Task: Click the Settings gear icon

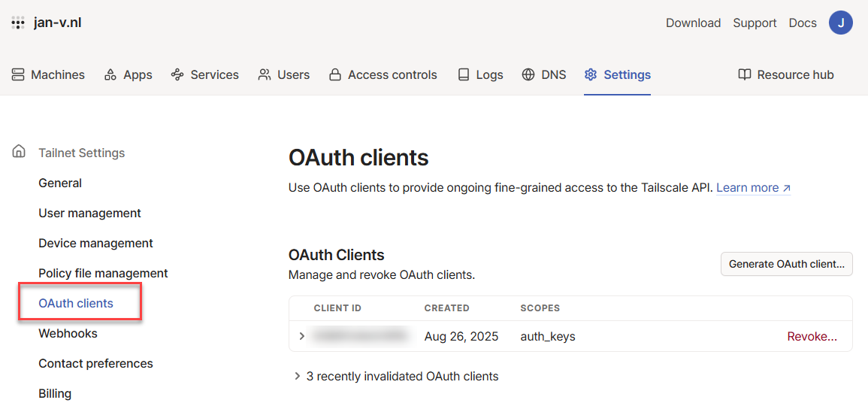Action: tap(591, 74)
